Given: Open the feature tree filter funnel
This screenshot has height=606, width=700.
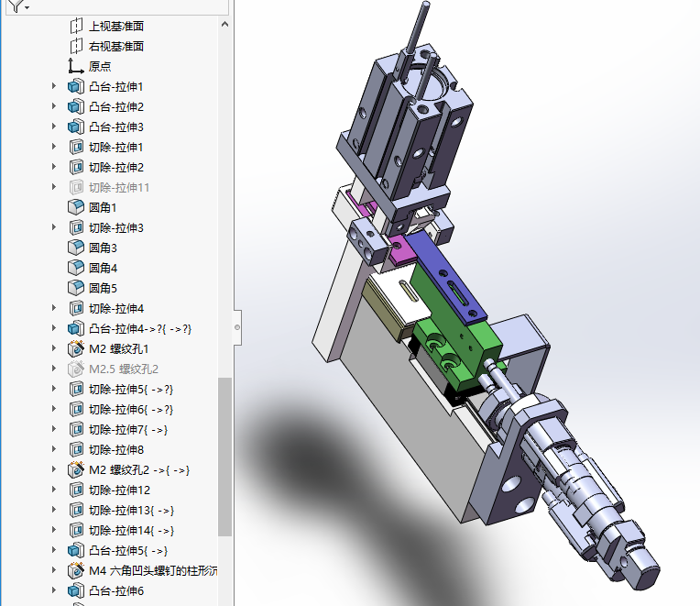Looking at the screenshot, I should coord(16,6).
